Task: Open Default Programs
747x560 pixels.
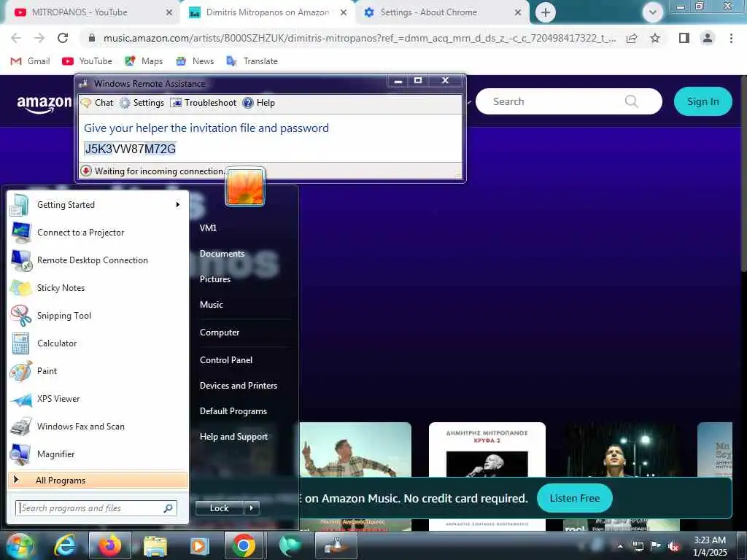Action: click(233, 411)
